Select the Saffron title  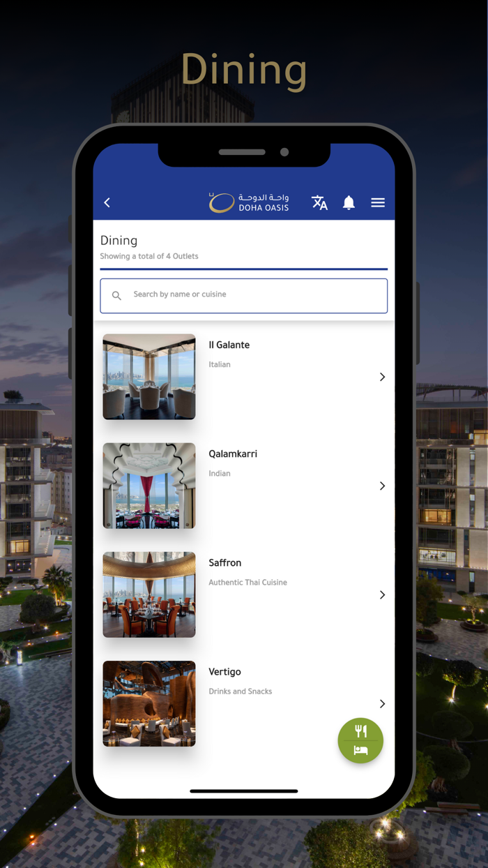[x=225, y=562]
